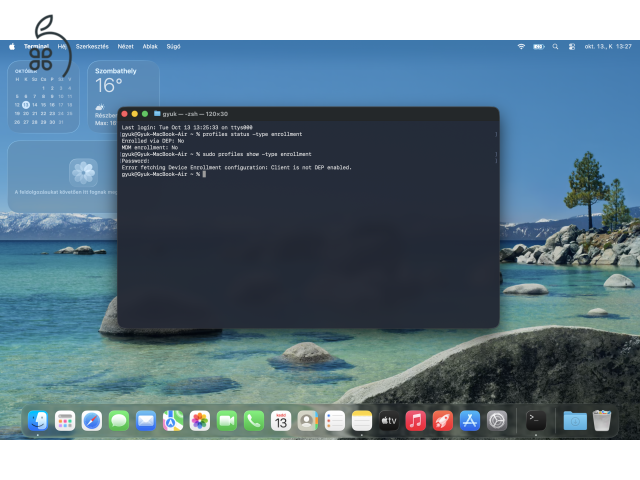Open Control Center in menu bar
This screenshot has height=480, width=640.
pyautogui.click(x=572, y=47)
